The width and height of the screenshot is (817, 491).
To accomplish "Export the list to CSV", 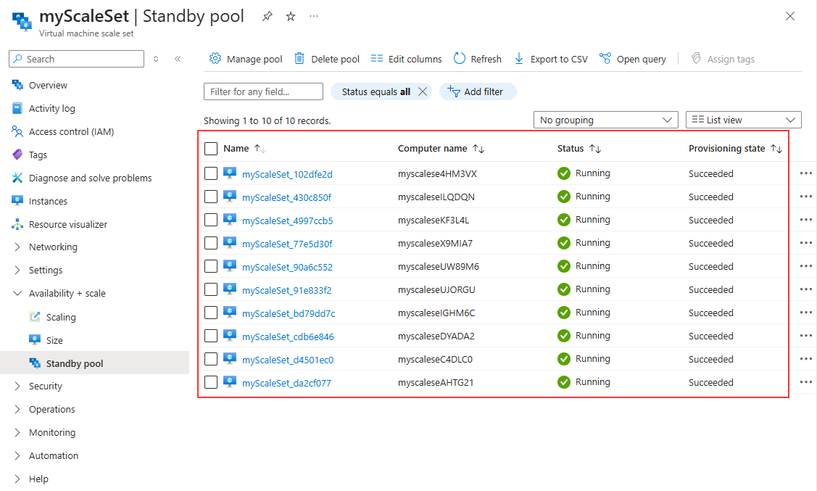I will point(551,59).
